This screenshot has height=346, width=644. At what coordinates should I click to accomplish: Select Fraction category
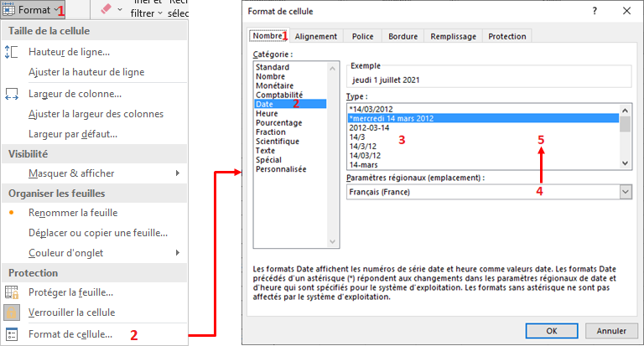point(290,132)
